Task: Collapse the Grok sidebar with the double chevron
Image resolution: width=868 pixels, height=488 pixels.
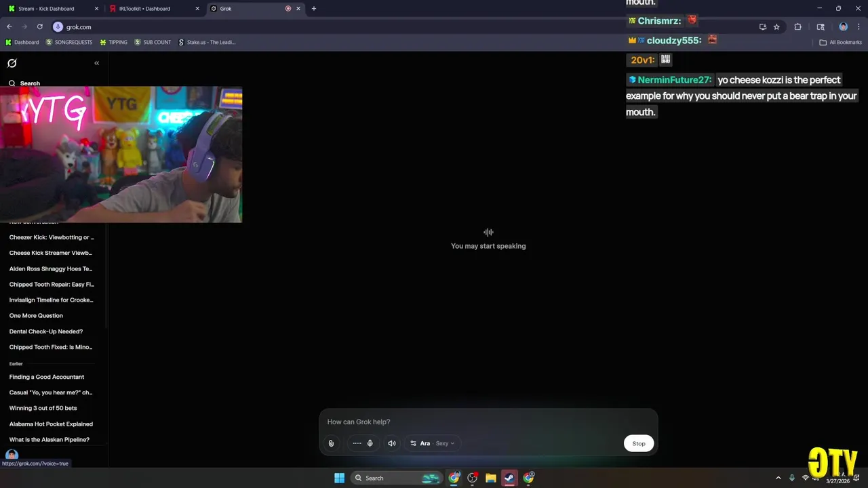Action: click(x=96, y=63)
